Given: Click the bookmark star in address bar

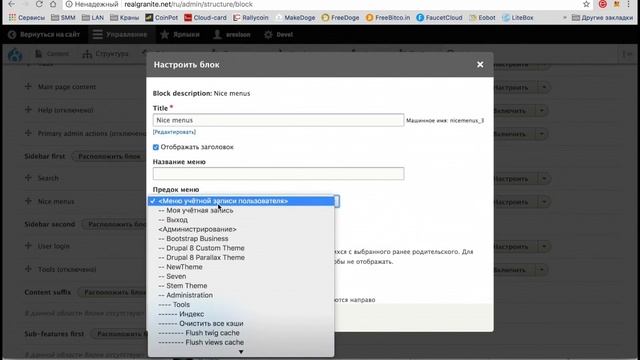Looking at the screenshot, I should coord(587,4).
